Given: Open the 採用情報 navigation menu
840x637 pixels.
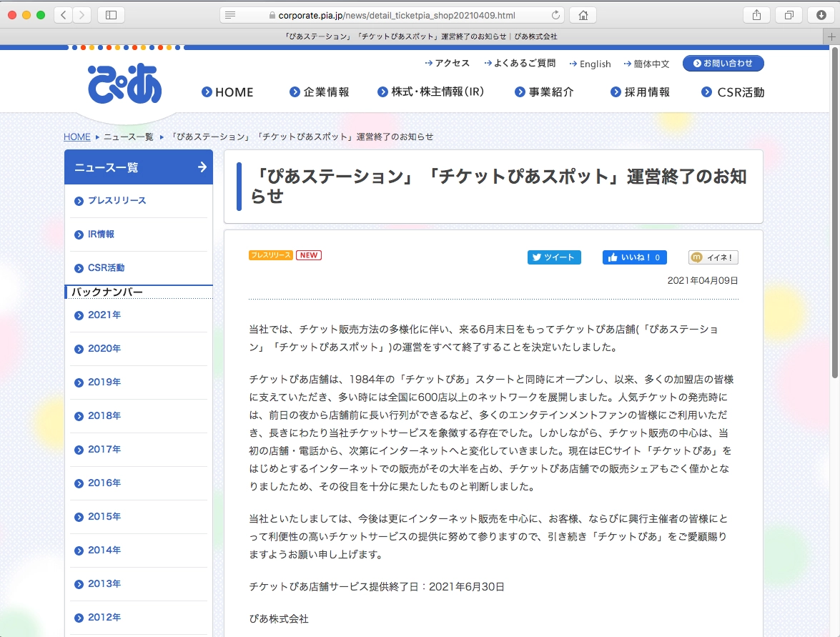Looking at the screenshot, I should [x=640, y=92].
